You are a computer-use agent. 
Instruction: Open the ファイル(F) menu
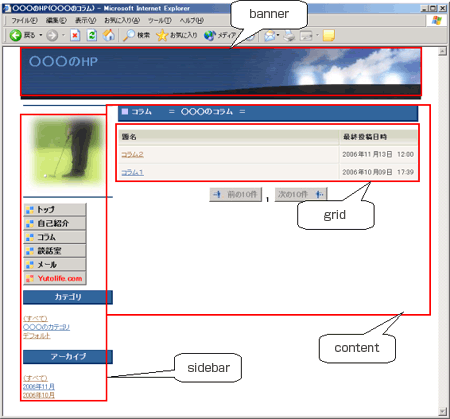(x=24, y=21)
